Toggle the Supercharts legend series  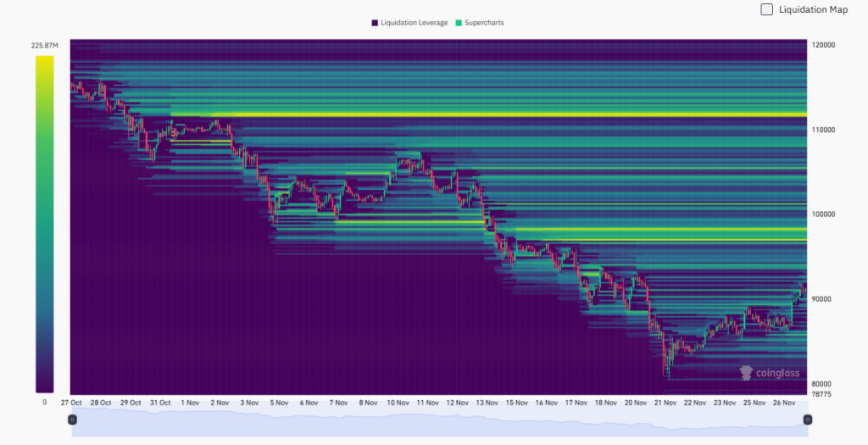pos(484,23)
